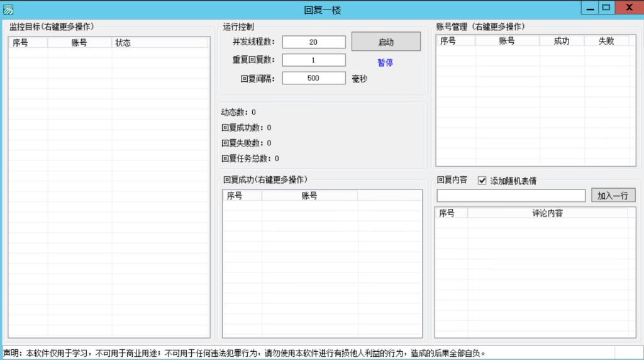Click the 加入一行 button

coord(613,196)
